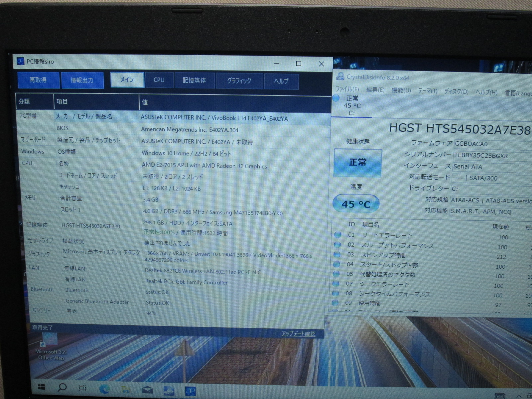This screenshot has height=399, width=532.
Task: Open the ヘルプ tab in PC情報siro
Action: pyautogui.click(x=281, y=81)
